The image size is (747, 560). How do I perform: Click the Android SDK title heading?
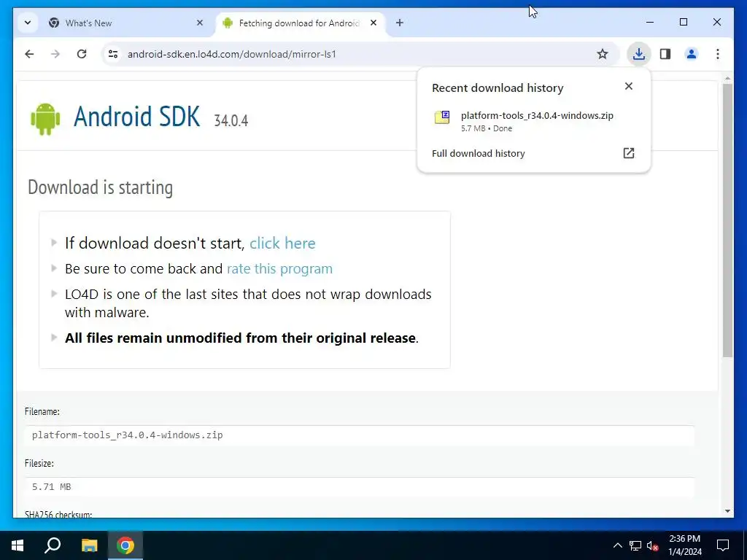(136, 117)
